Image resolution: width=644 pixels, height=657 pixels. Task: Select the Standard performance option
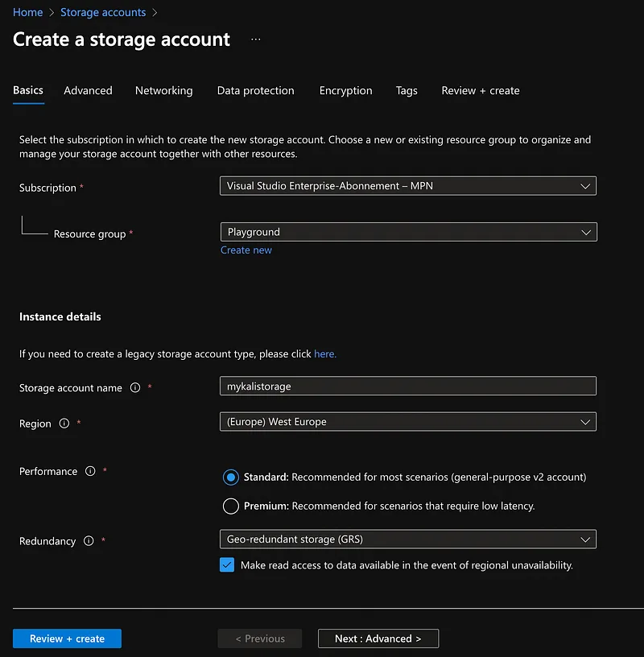coord(230,477)
